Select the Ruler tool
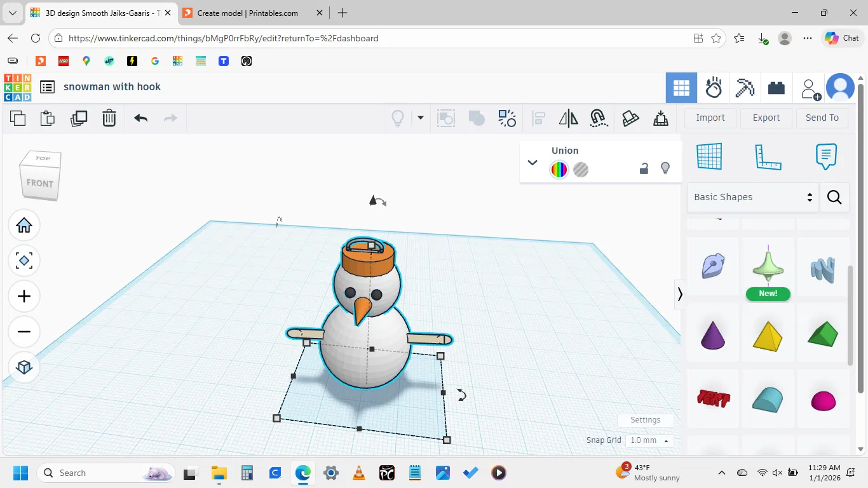868x488 pixels. point(768,156)
